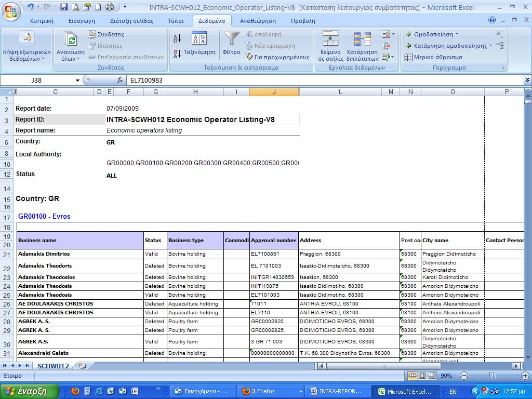Click Sort A to Z ascending icon
This screenshot has width=532, height=399.
pos(177,38)
